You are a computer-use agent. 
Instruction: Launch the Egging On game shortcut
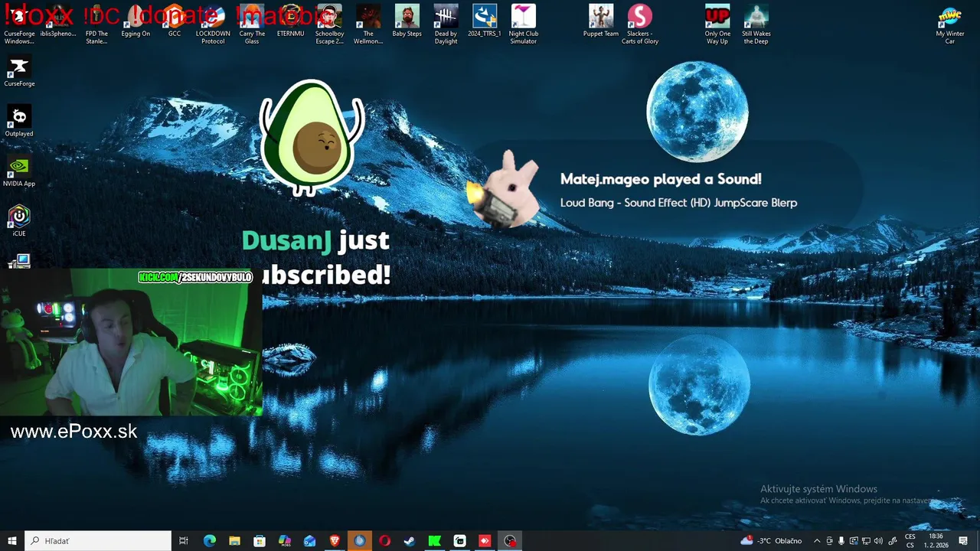(136, 21)
